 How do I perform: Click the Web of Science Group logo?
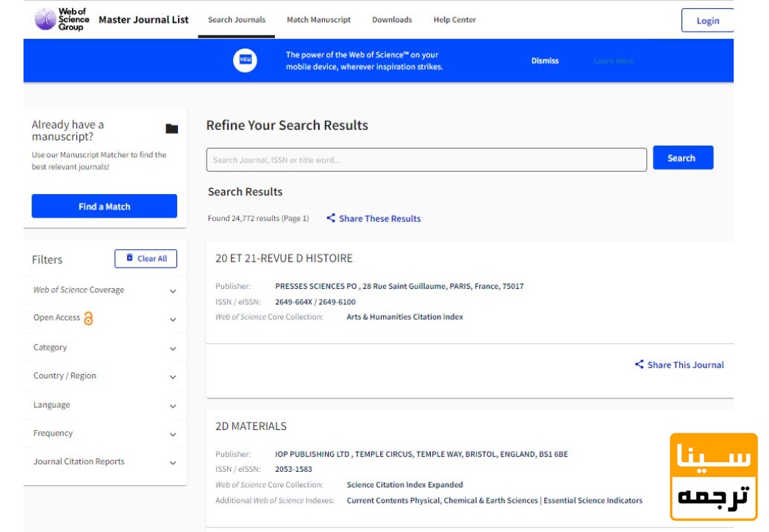[x=62, y=20]
